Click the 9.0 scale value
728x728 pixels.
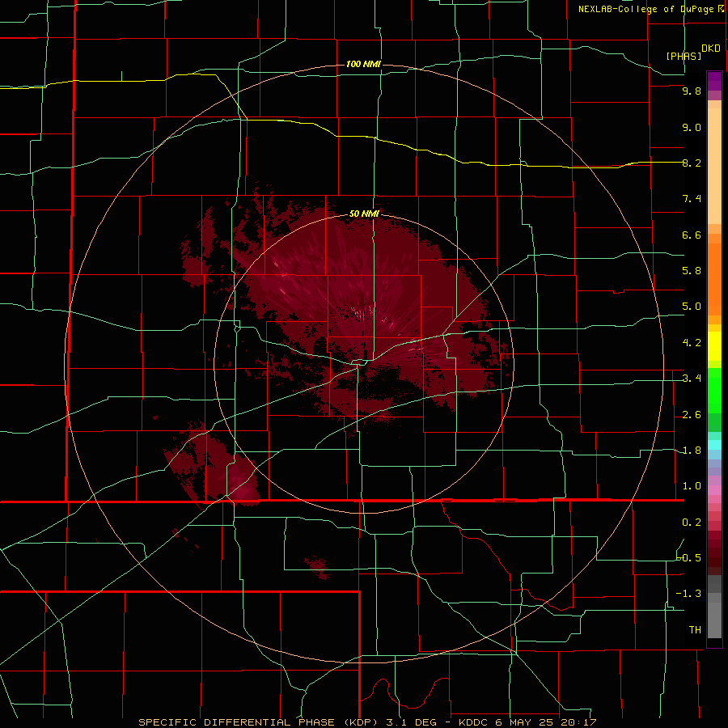(692, 127)
